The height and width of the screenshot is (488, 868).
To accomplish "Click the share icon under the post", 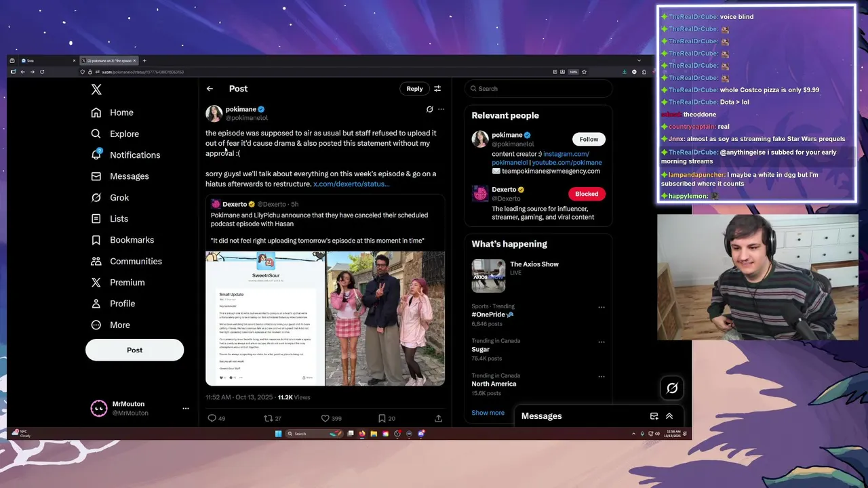I will tap(438, 418).
